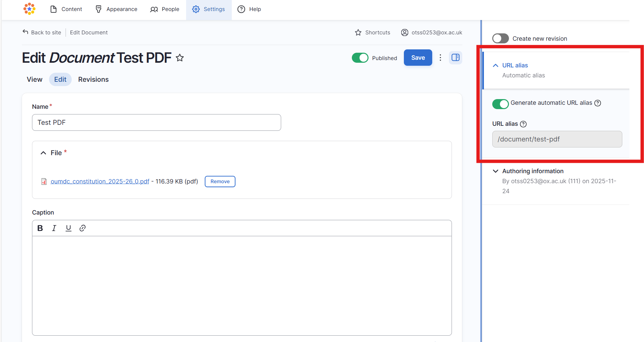Click the Bold icon in Caption editor
This screenshot has height=342, width=644.
[40, 228]
